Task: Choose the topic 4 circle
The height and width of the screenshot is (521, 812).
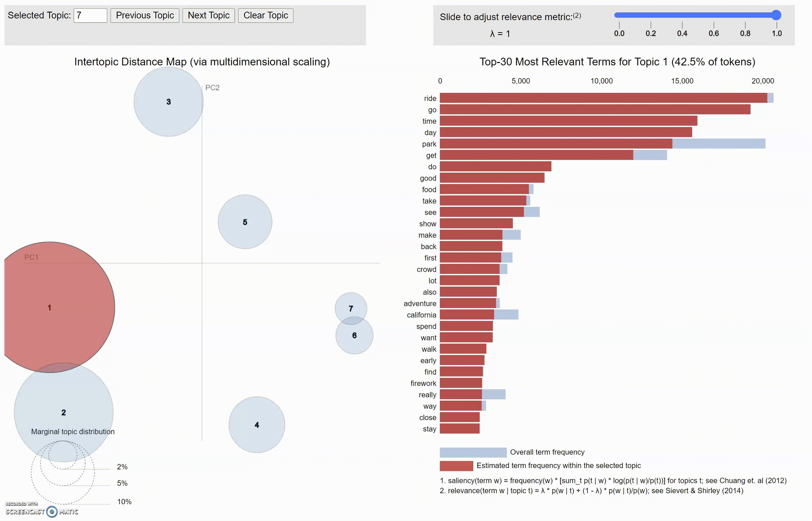Action: (257, 425)
